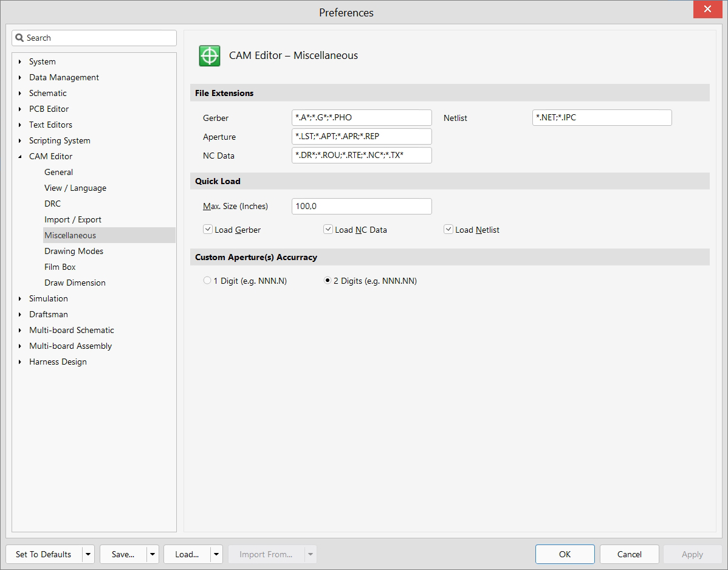
Task: Select the Multi-board Assembly category label
Action: click(x=70, y=346)
